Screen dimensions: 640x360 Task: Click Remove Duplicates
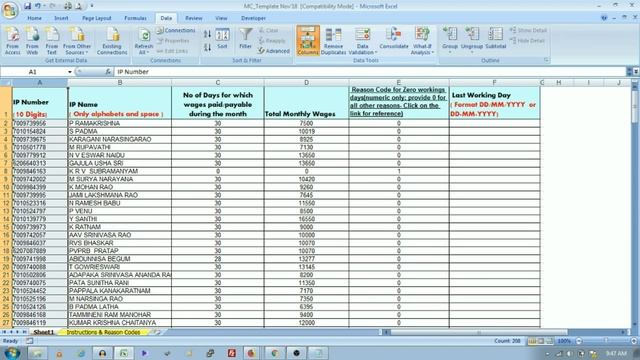tap(333, 41)
